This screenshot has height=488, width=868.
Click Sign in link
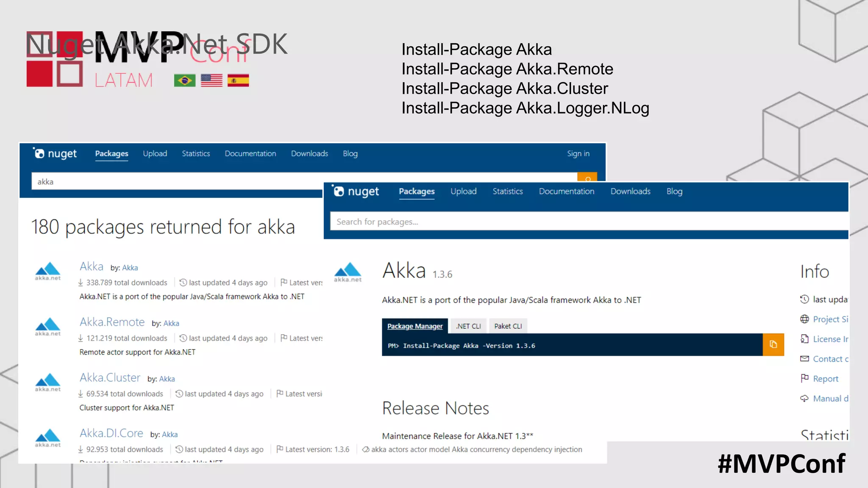pos(578,153)
